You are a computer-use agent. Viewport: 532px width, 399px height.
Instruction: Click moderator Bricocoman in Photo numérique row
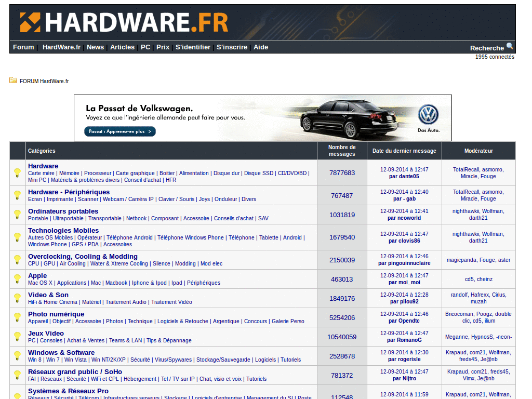click(459, 314)
